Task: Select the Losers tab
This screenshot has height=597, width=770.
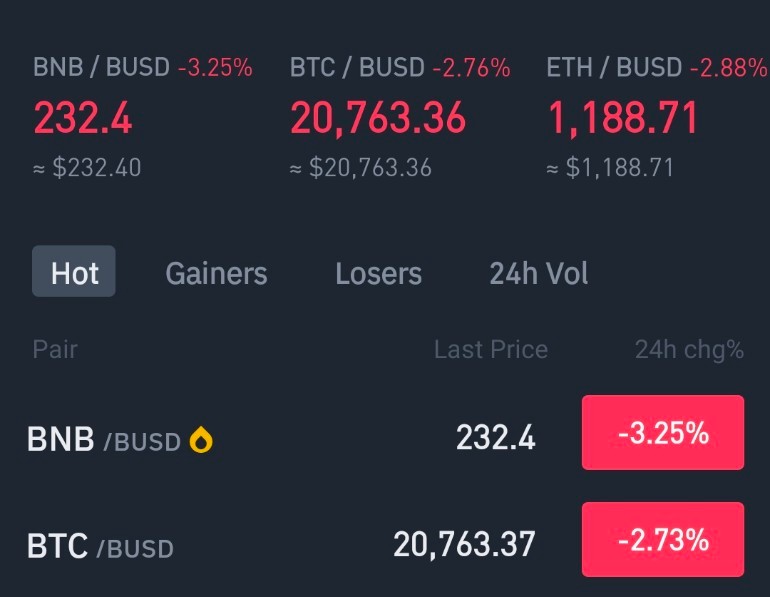Action: point(378,273)
